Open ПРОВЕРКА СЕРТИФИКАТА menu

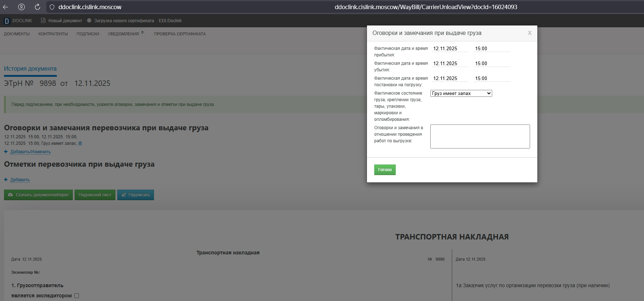180,34
